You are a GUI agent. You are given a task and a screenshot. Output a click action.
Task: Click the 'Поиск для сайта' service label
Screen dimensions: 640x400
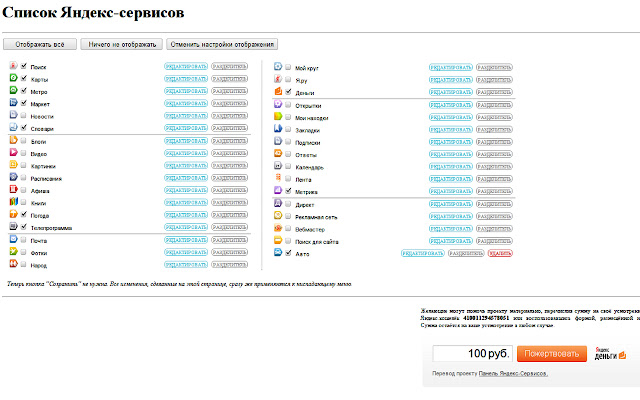click(317, 242)
